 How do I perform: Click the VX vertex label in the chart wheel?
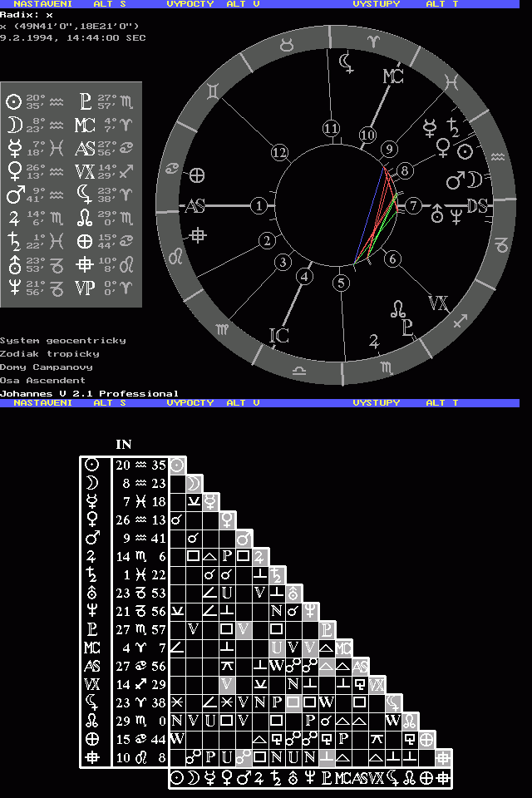pyautogui.click(x=438, y=303)
